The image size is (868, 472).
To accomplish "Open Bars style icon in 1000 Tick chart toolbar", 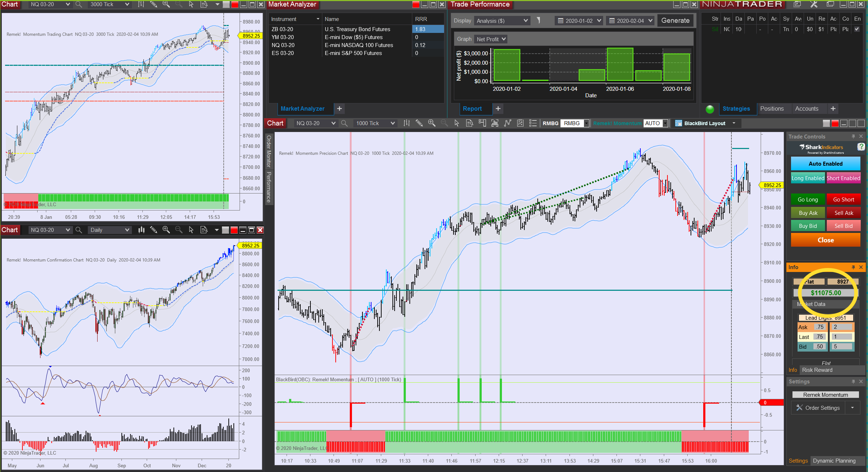I will [x=407, y=123].
